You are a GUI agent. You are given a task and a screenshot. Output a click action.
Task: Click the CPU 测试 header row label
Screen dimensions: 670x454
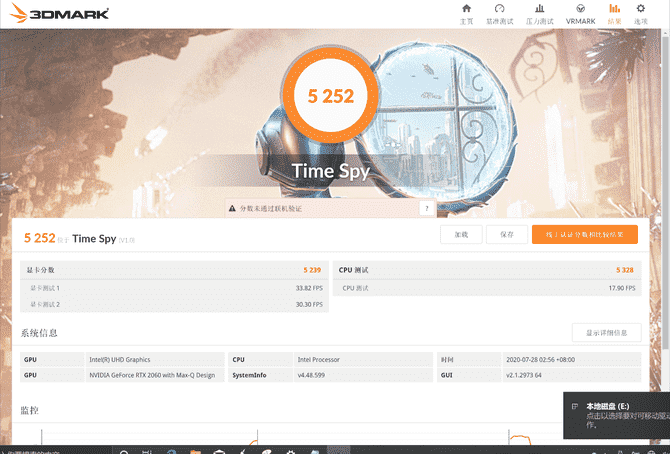[353, 270]
